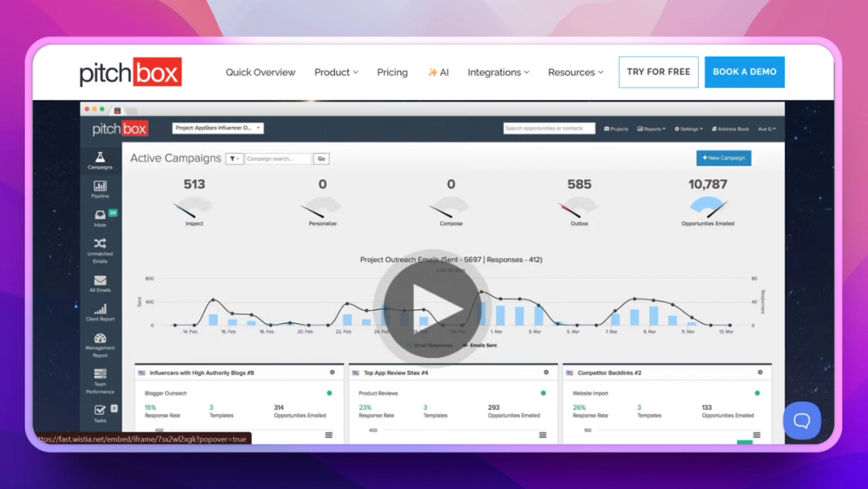Click the Project Outreach Emails chart title
Viewport: 868px width, 489px height.
tap(451, 259)
